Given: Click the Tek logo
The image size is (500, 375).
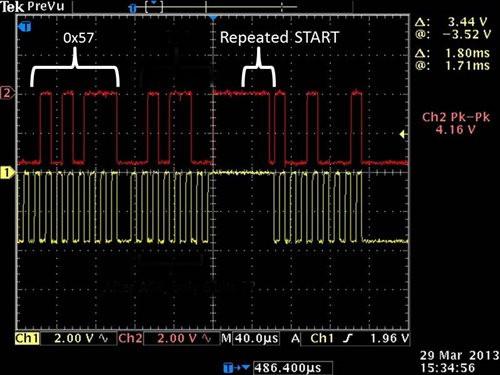Looking at the screenshot, I should 12,7.
